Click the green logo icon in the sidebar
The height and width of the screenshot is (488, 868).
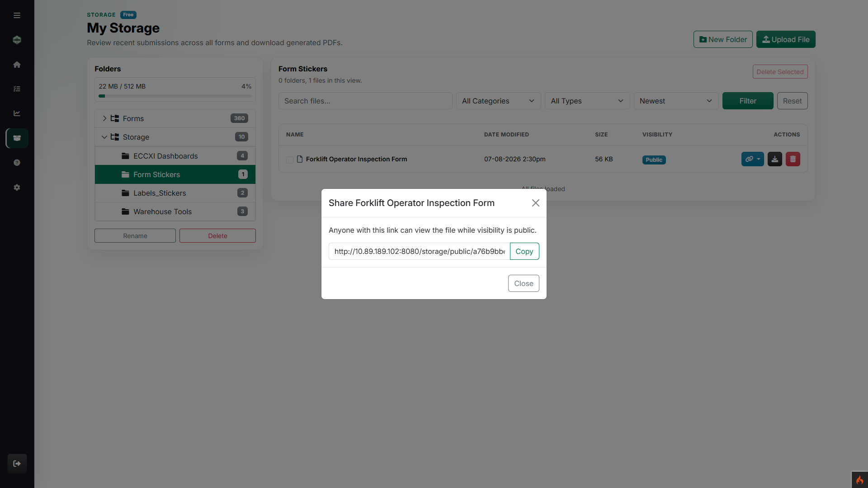click(x=17, y=40)
